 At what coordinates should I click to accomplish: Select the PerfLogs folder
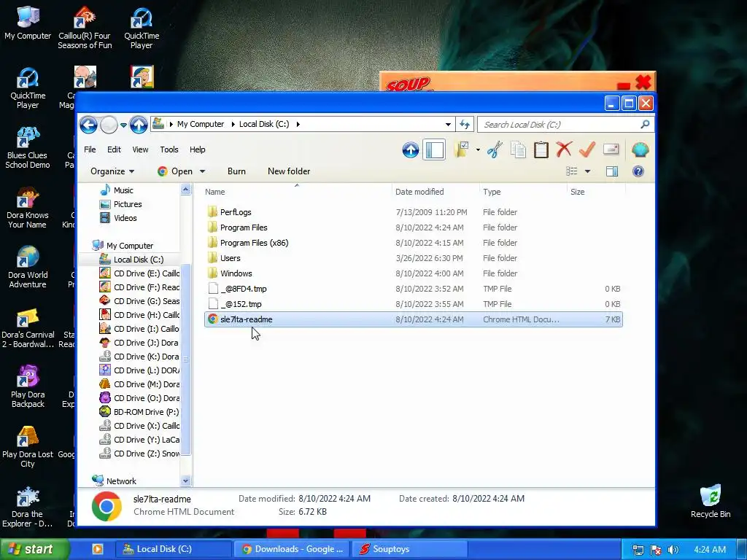click(413, 212)
